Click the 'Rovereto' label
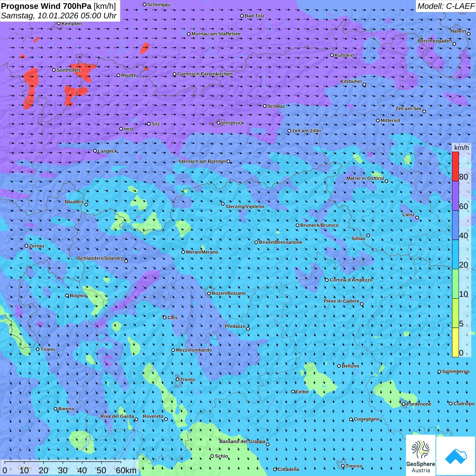Screen dimensions: 476x476 [153, 416]
